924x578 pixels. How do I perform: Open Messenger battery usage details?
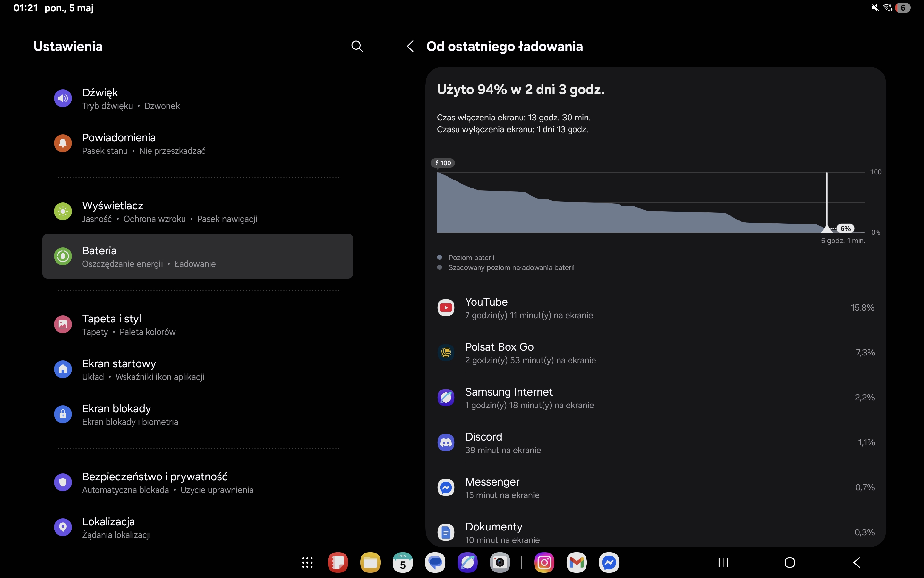click(x=655, y=487)
